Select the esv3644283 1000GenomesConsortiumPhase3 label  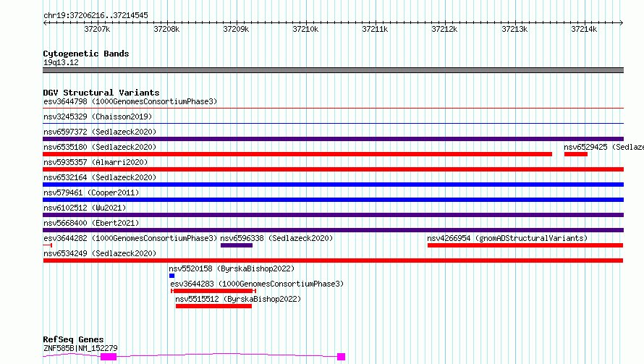coord(257,284)
